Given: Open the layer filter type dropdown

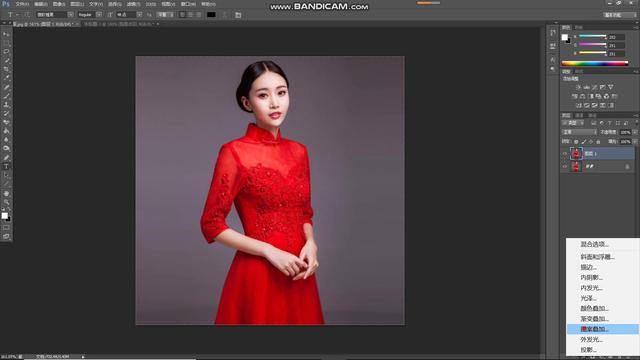Looking at the screenshot, I should (573, 123).
